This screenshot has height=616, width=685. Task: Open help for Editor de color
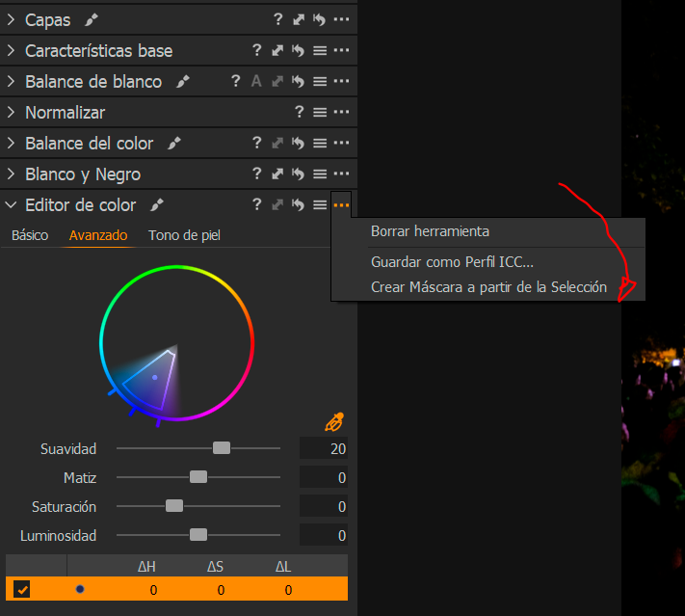pos(257,204)
